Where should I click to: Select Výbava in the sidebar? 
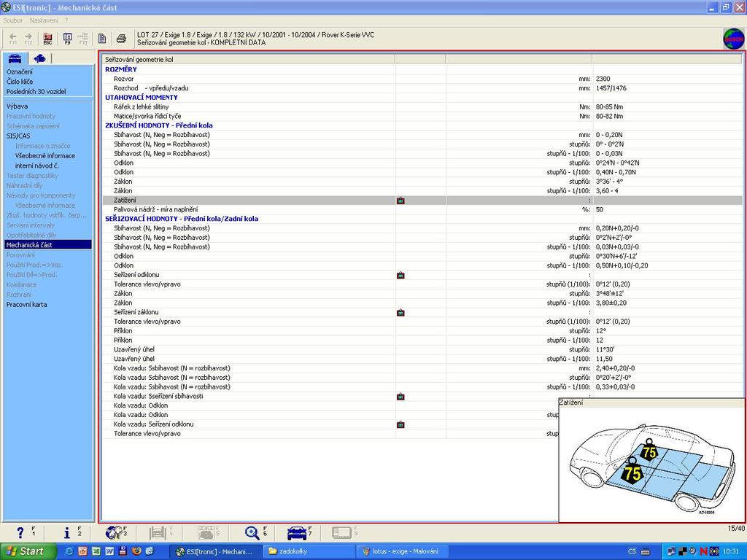[x=18, y=106]
